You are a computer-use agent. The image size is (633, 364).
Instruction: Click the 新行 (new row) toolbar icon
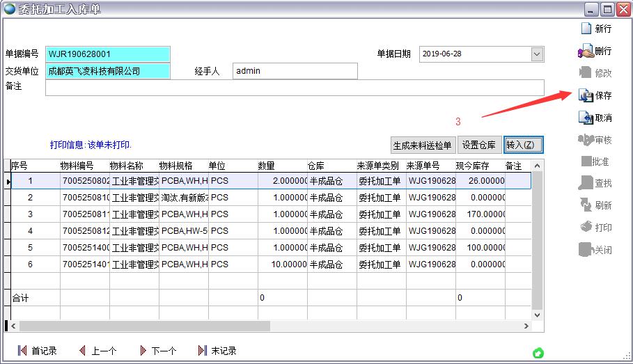(586, 29)
